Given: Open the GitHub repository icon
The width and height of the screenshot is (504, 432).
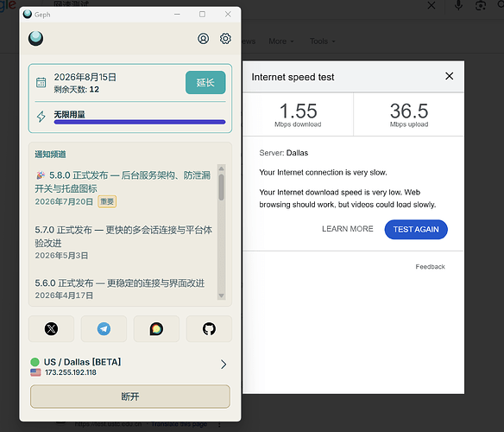Looking at the screenshot, I should coord(209,328).
